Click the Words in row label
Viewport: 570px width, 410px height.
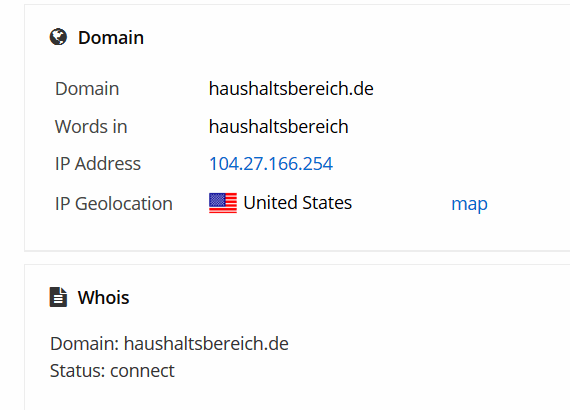pos(91,126)
